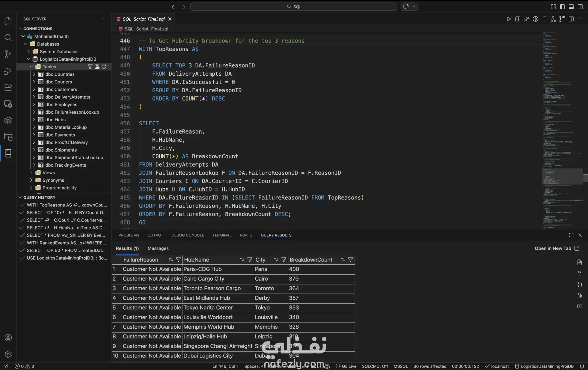Open notifications bell in status bar
This screenshot has width=588, height=370.
[x=582, y=366]
